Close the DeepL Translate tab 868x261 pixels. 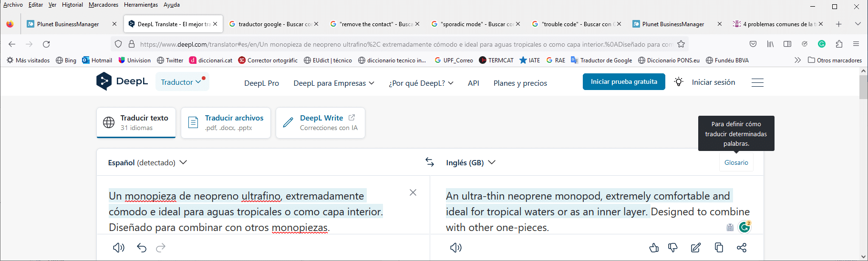coord(215,24)
